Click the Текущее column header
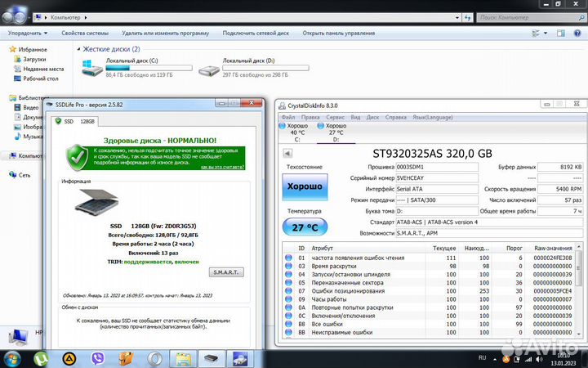The width and height of the screenshot is (588, 368). pos(444,249)
